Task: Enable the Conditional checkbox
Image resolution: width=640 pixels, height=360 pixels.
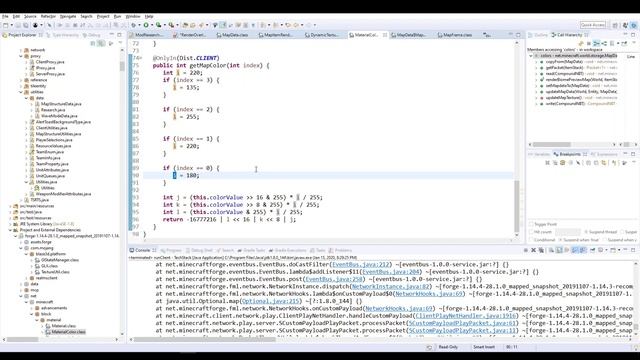Action: 531,240
